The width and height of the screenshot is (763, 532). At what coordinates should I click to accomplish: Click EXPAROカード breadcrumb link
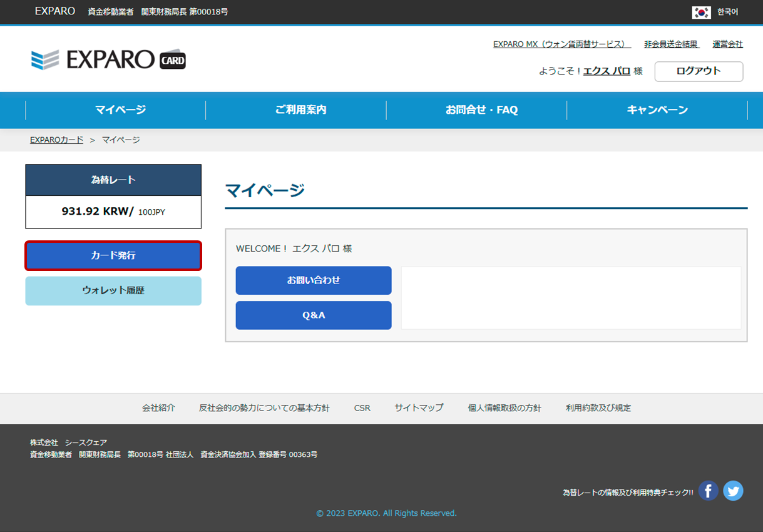click(56, 140)
